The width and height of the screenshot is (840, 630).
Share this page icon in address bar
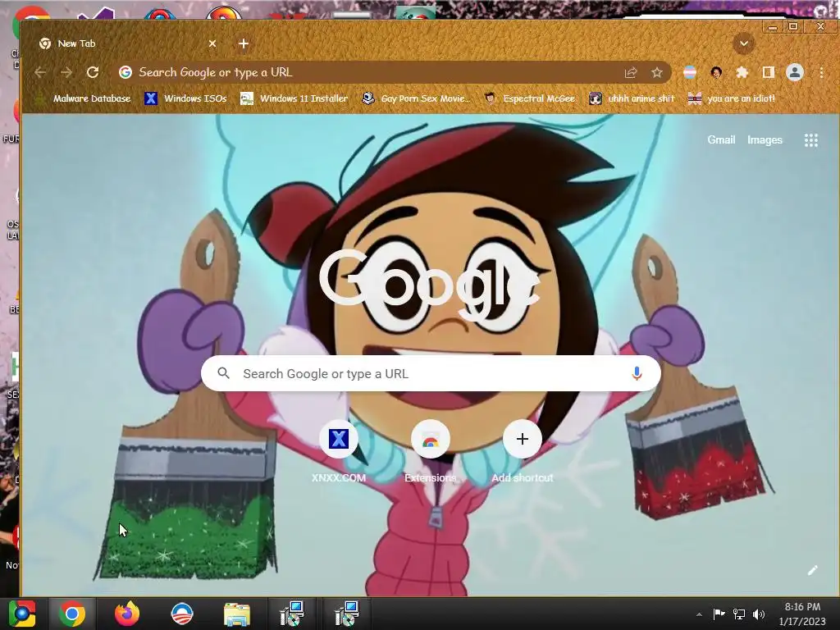pos(631,72)
